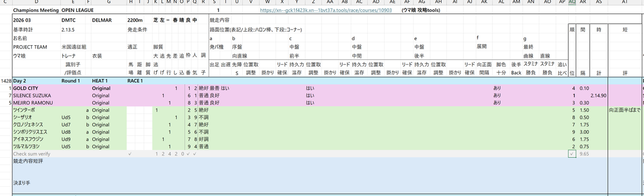Select column header AT
Screen dimensions: 644x196
[x=625, y=3]
